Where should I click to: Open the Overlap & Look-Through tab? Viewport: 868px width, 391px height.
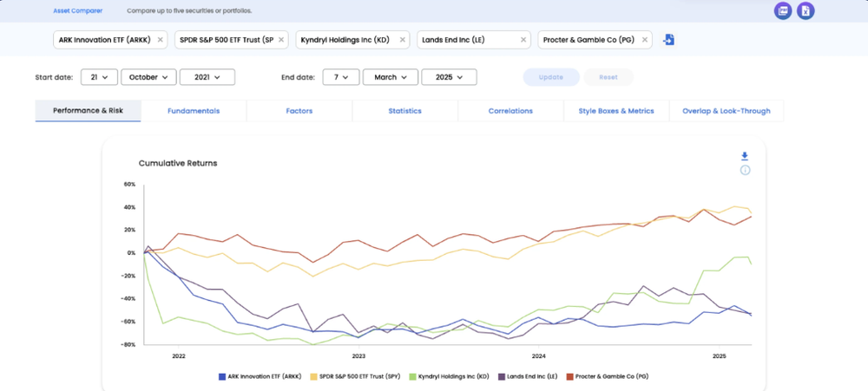[x=727, y=111]
